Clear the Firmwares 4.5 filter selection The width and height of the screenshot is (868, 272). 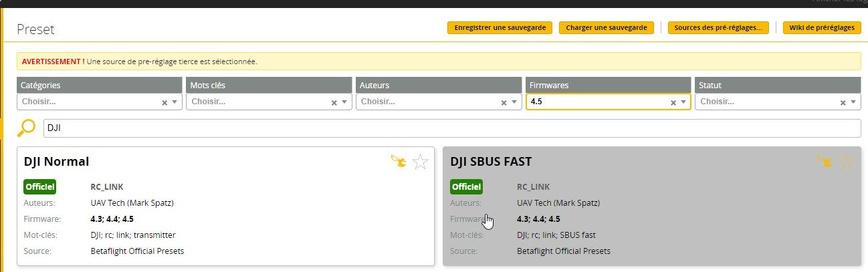click(673, 102)
